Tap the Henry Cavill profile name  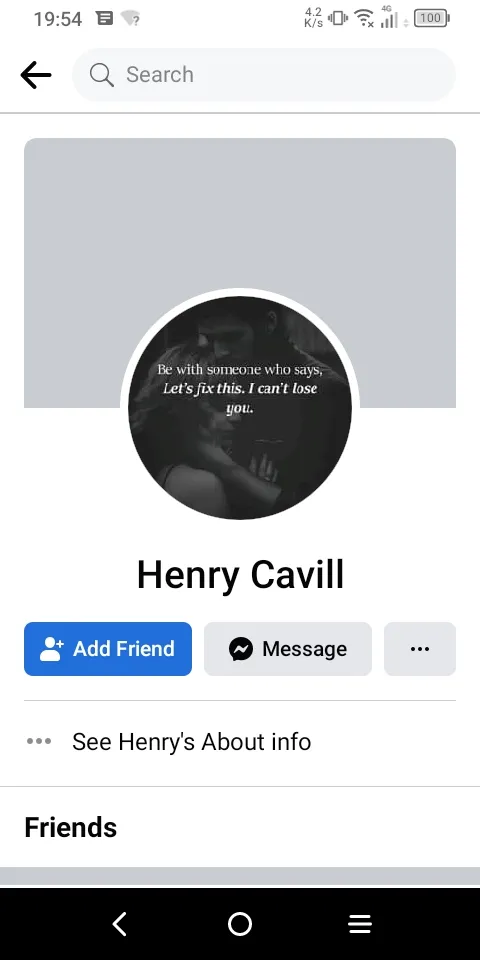240,576
